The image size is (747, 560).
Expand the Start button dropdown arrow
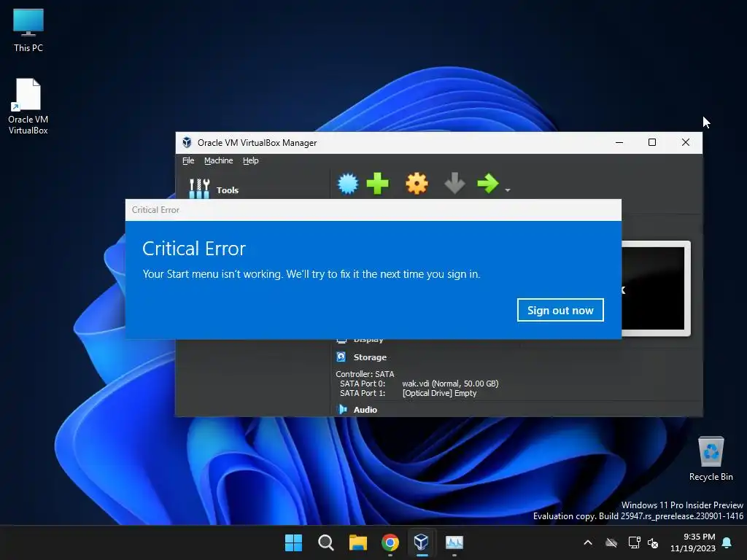(508, 190)
